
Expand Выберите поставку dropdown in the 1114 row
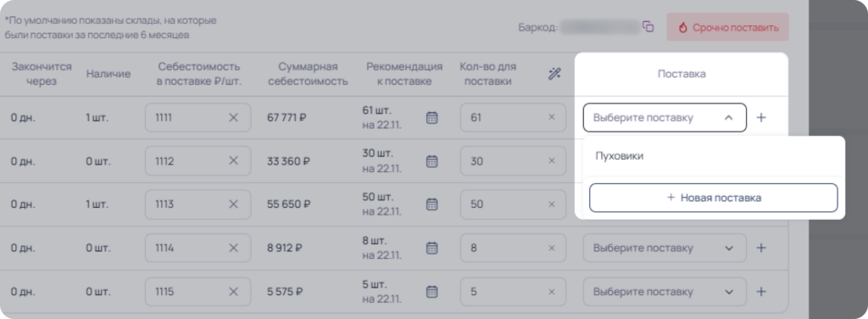665,248
